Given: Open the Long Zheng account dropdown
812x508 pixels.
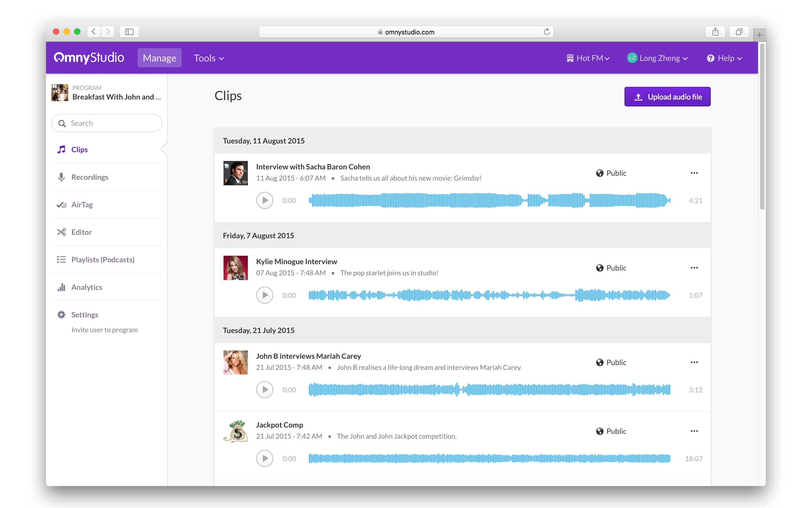Looking at the screenshot, I should click(x=657, y=58).
